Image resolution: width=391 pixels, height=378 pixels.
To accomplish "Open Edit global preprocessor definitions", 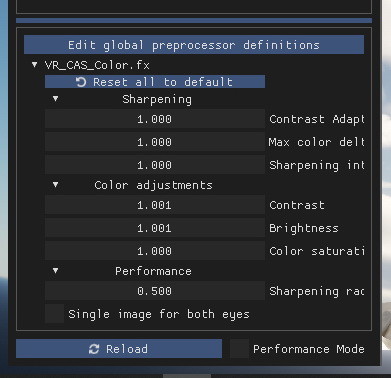I will tap(194, 45).
